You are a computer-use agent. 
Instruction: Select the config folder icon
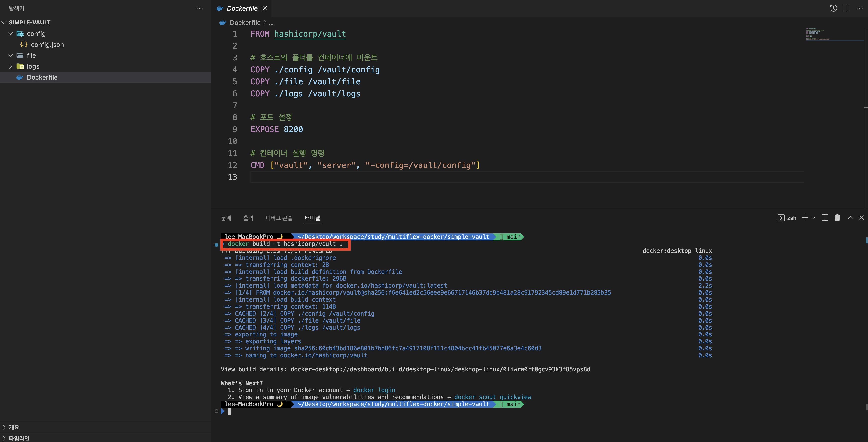click(20, 33)
